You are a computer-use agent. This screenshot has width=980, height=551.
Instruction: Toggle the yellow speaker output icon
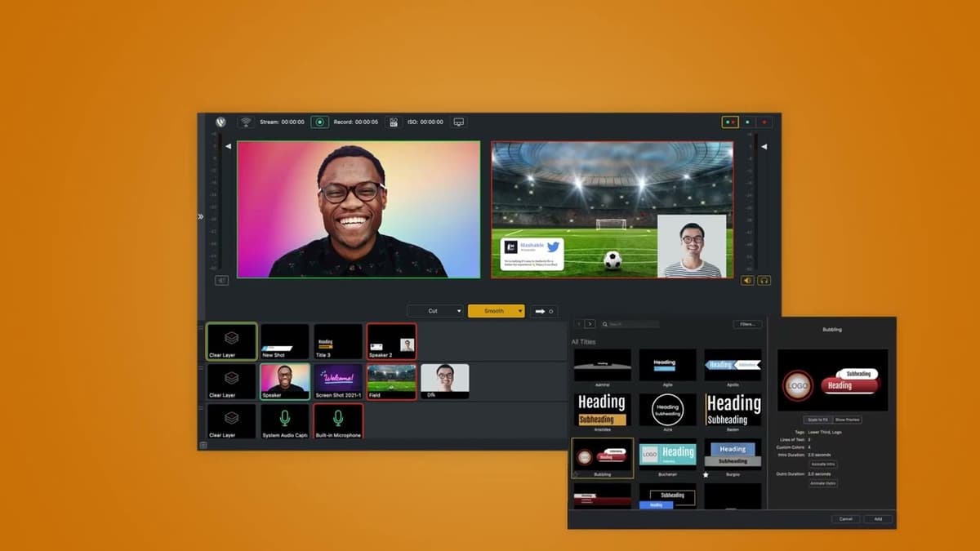click(747, 280)
